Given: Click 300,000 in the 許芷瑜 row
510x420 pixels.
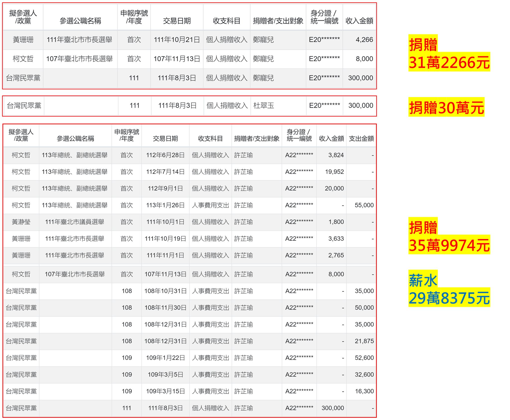Looking at the screenshot, I should (332, 408).
